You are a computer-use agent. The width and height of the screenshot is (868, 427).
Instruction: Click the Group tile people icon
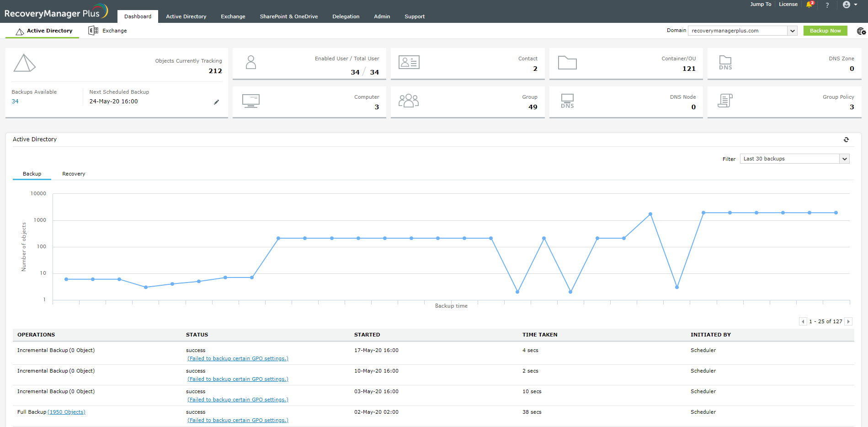(408, 101)
